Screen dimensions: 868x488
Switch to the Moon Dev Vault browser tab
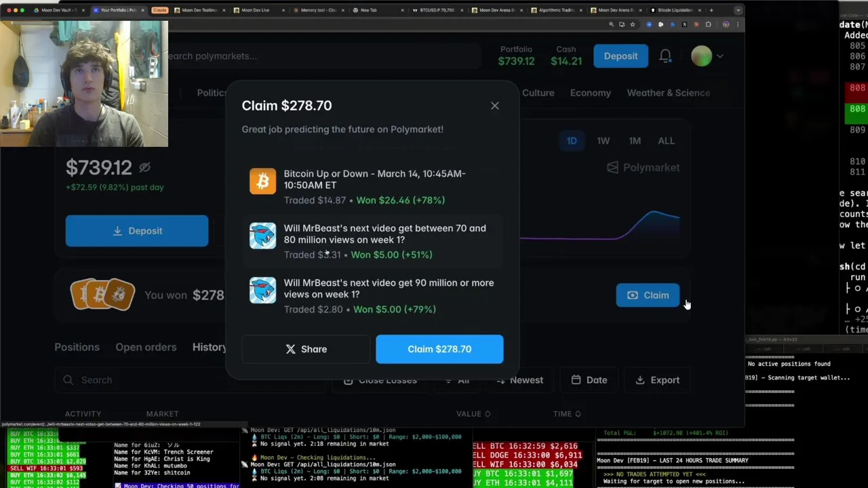tap(58, 10)
